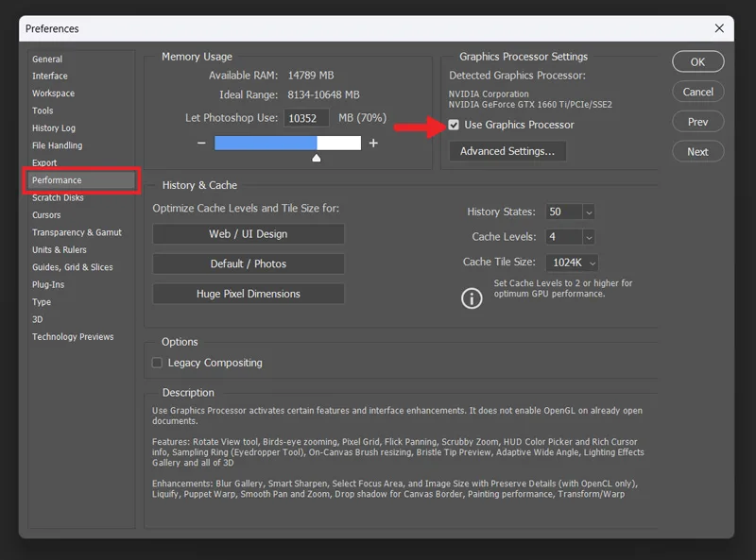The width and height of the screenshot is (756, 560).
Task: Switch to Interface preferences category
Action: [x=50, y=76]
